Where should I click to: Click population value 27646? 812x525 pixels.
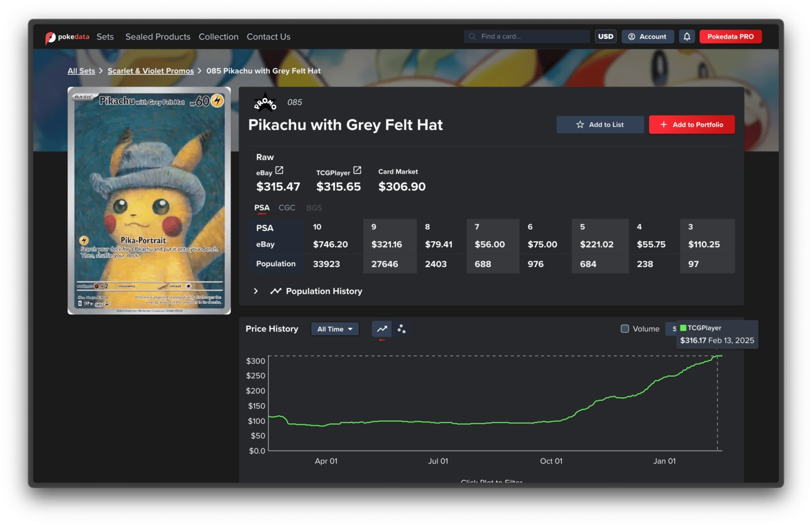point(385,264)
